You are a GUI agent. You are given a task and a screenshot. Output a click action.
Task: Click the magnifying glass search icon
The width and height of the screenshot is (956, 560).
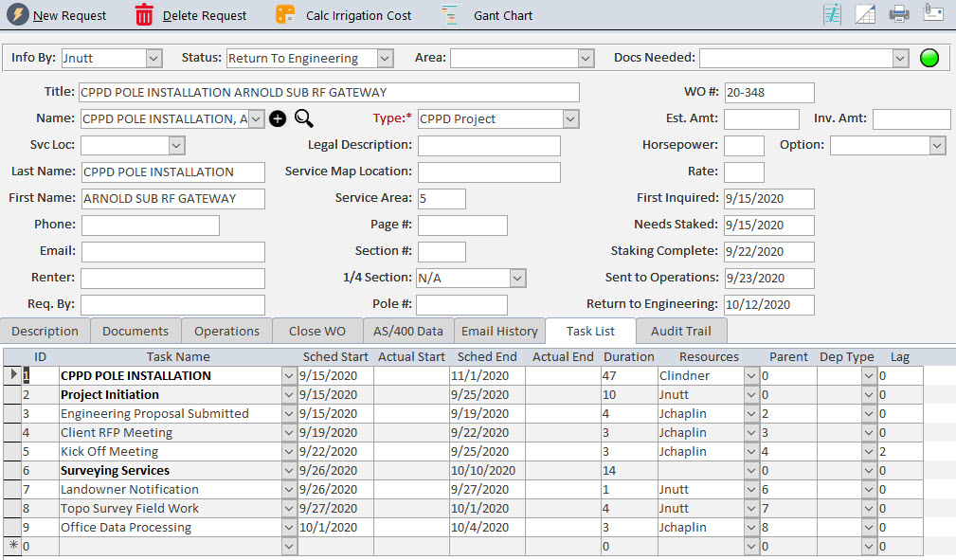click(x=303, y=118)
